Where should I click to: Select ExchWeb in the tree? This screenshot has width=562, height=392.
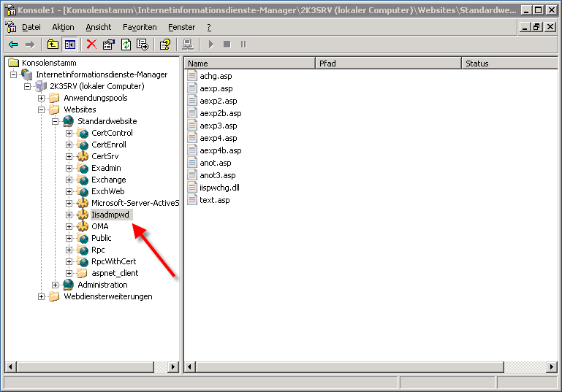[x=108, y=191]
